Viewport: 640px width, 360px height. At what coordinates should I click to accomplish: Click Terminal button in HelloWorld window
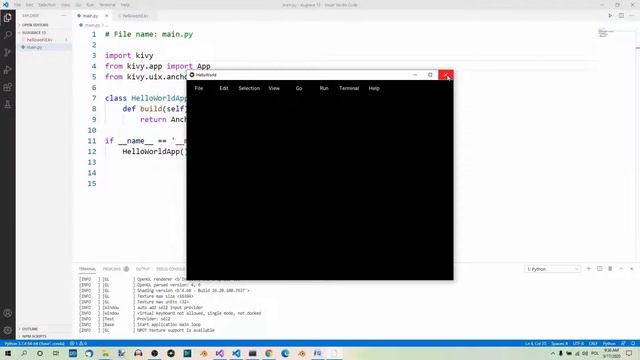349,88
